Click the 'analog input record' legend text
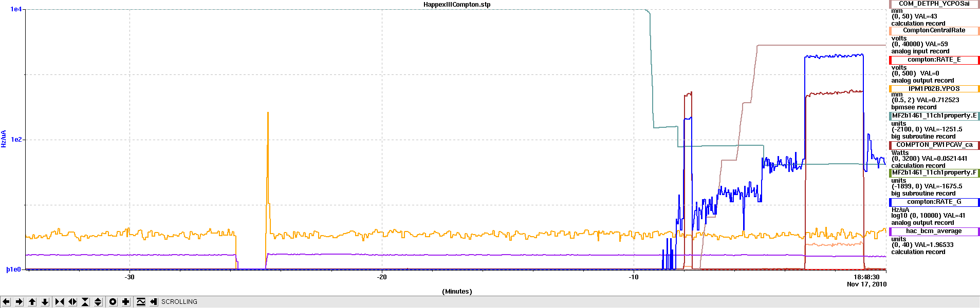The height and width of the screenshot is (308, 980). pyautogui.click(x=920, y=51)
